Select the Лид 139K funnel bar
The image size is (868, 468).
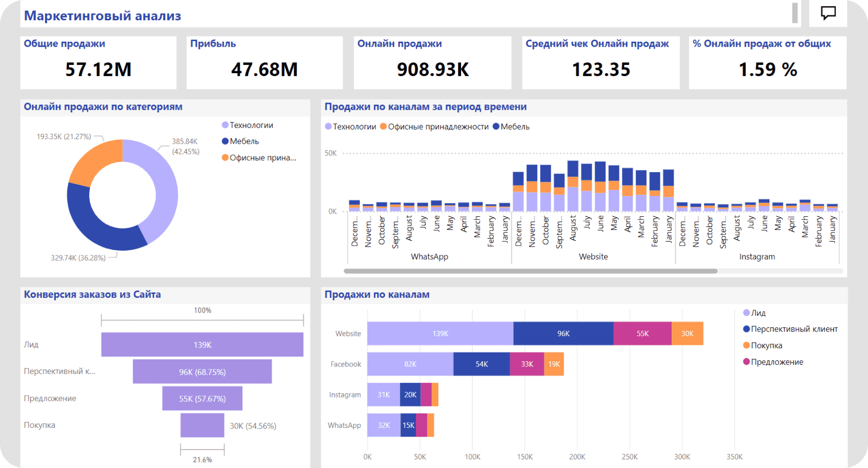point(202,345)
